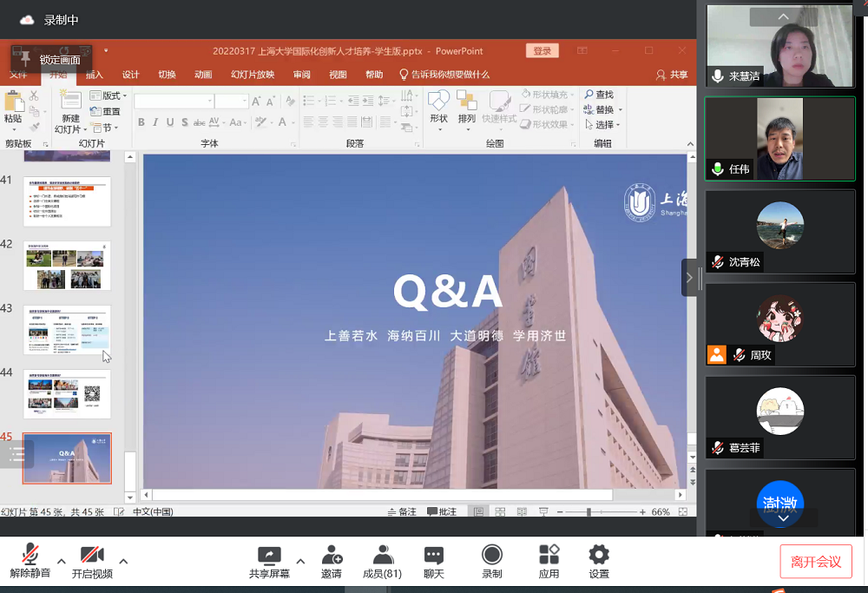Click the zoom in plus button
The width and height of the screenshot is (868, 593).
coord(642,512)
